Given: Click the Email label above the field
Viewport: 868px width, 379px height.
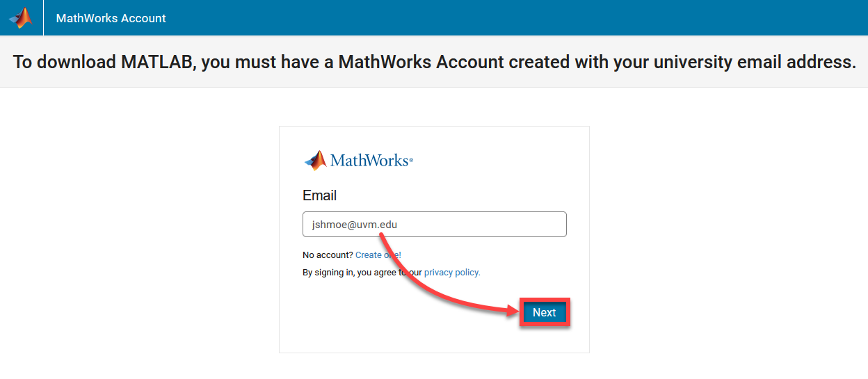Looking at the screenshot, I should [x=320, y=195].
